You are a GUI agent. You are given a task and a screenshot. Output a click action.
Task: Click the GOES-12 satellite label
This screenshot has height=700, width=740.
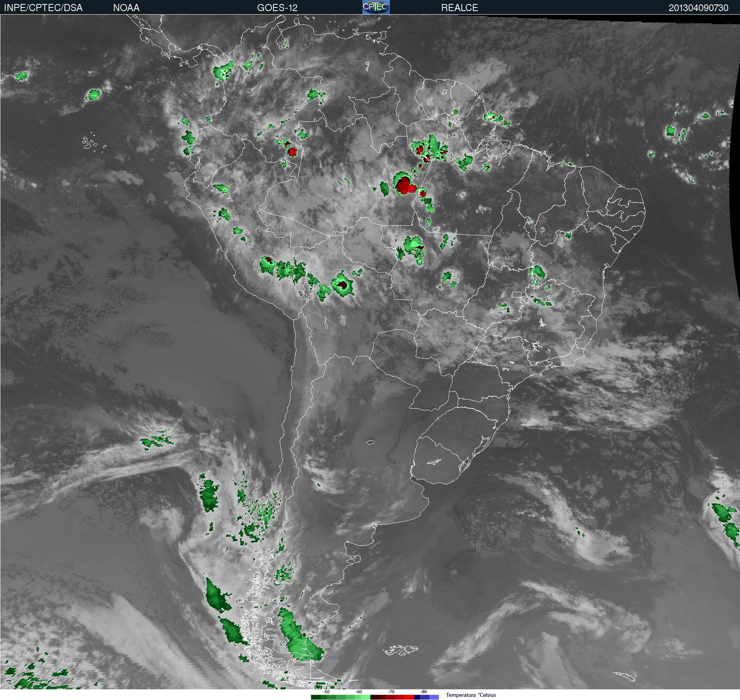(277, 8)
